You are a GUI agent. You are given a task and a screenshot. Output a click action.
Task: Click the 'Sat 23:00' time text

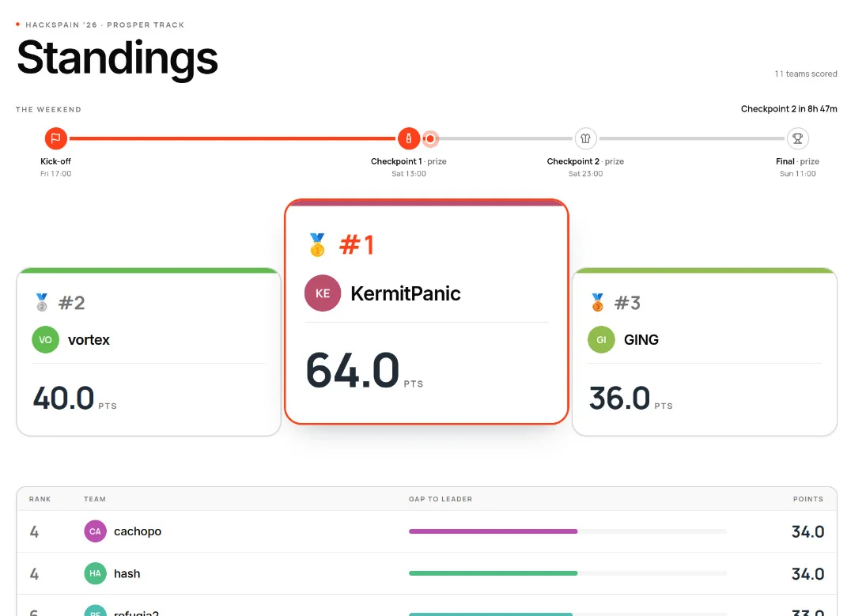coord(585,173)
